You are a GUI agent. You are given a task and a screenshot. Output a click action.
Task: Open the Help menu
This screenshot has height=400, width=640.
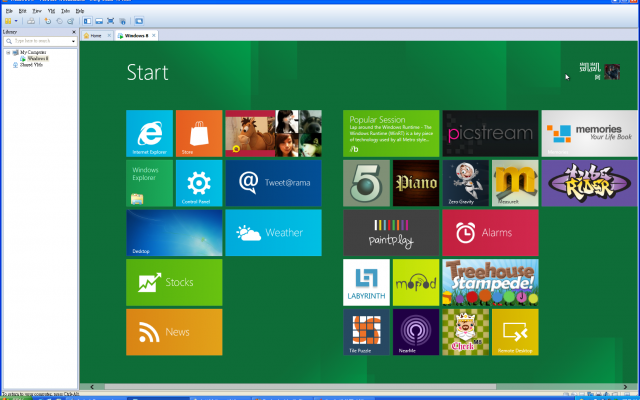80,11
